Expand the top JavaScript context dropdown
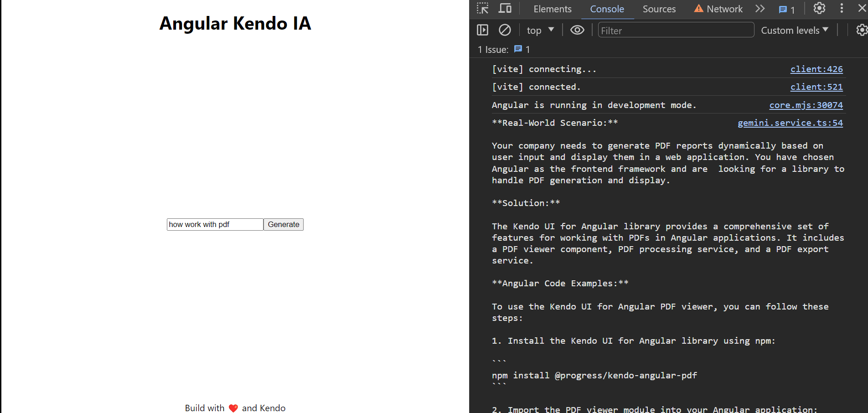This screenshot has width=868, height=413. [540, 31]
